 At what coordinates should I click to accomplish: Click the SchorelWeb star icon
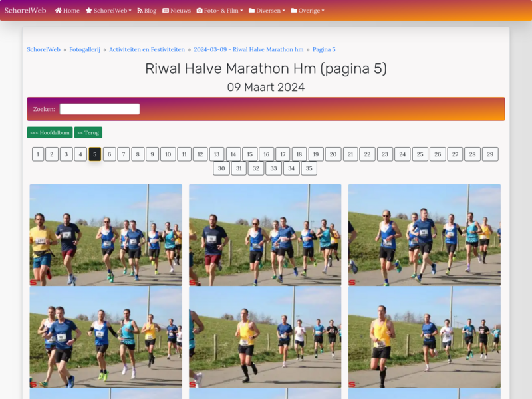tap(89, 11)
